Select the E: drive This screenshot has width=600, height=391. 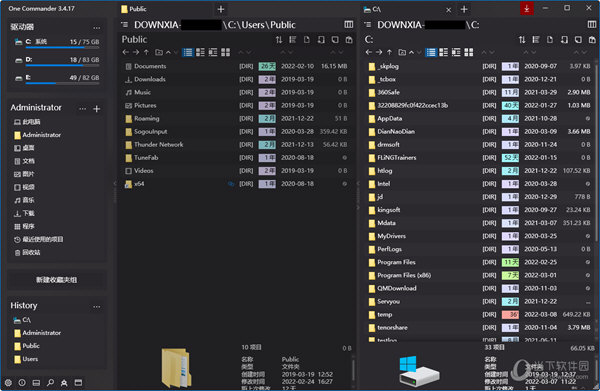[x=57, y=78]
